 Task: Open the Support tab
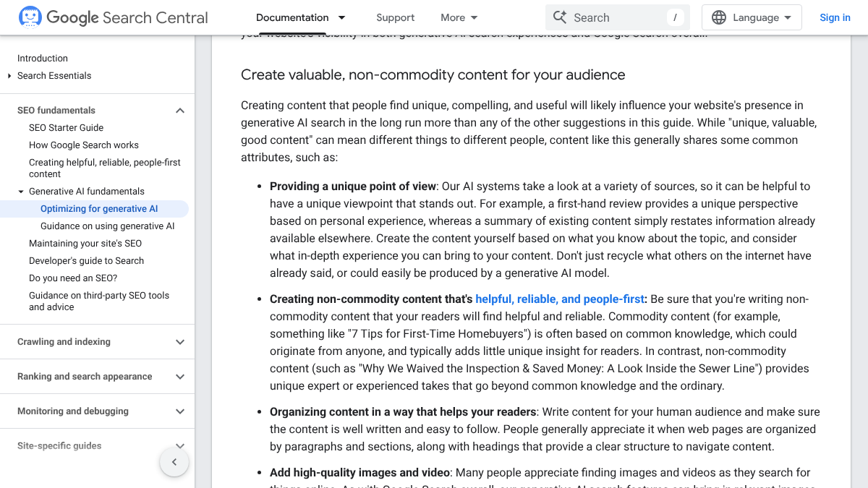396,17
